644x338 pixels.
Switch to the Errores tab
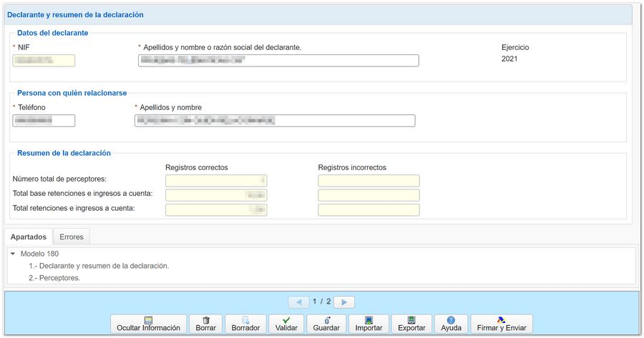tap(72, 237)
